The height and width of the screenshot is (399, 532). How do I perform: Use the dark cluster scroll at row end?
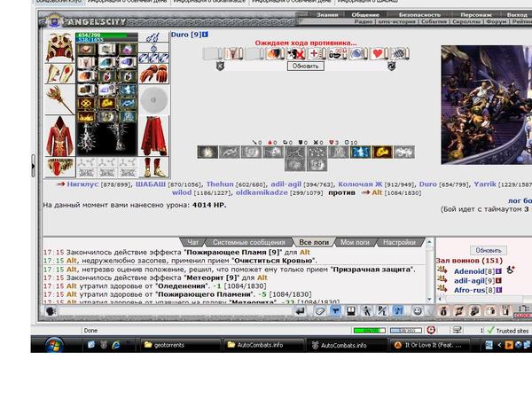399,53
